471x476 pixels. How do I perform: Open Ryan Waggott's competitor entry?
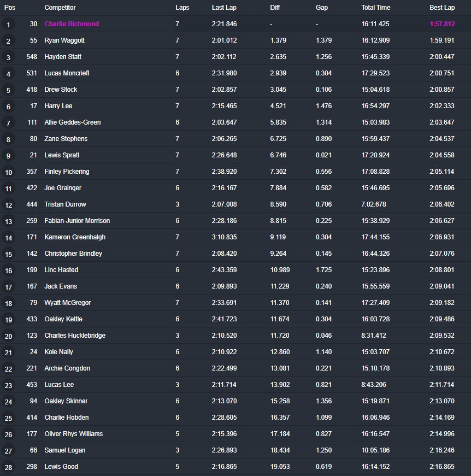tap(64, 40)
